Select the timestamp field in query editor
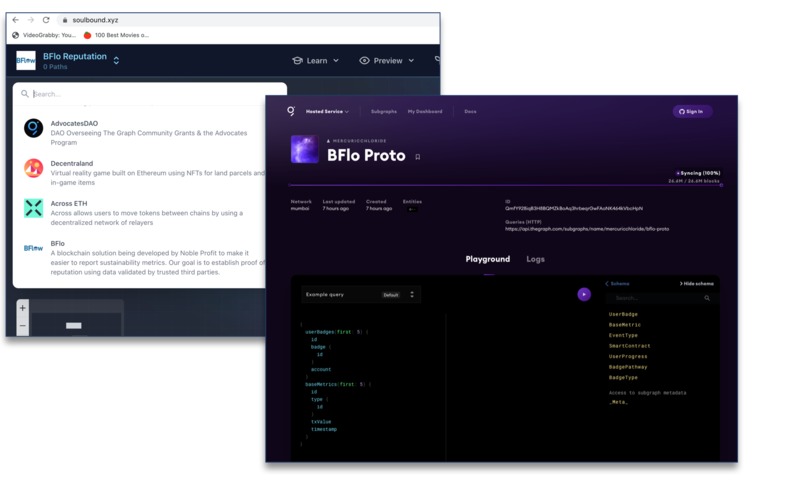Image resolution: width=806 pixels, height=497 pixels. pos(324,429)
